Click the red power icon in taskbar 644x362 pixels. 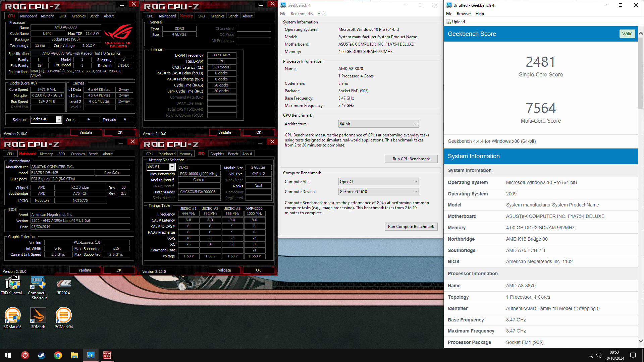(x=25, y=355)
